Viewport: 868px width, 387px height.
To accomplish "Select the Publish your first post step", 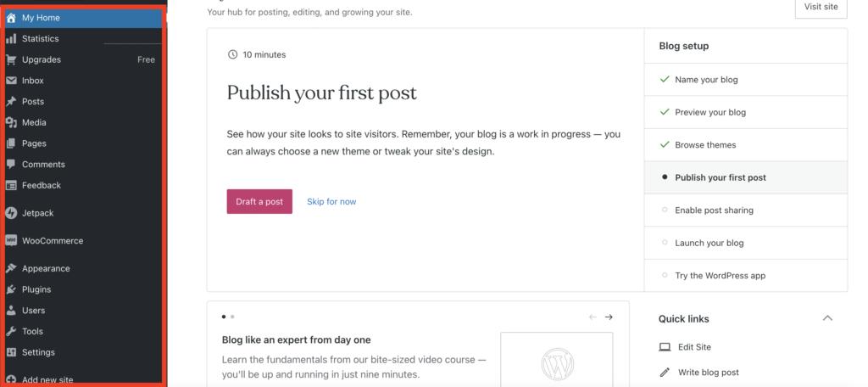I will click(x=720, y=178).
